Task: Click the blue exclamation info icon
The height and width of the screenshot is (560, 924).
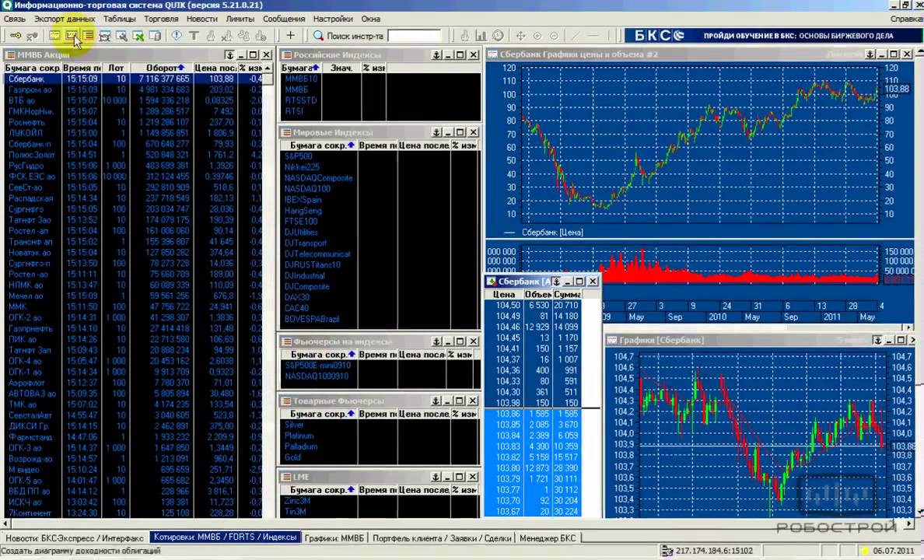Action: pyautogui.click(x=177, y=36)
